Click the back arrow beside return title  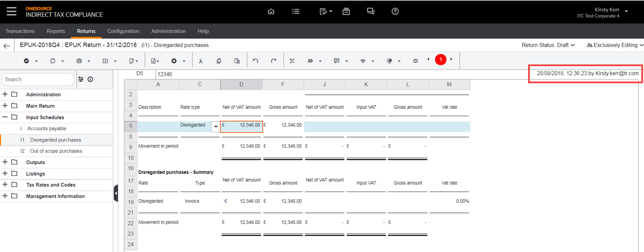click(6, 46)
